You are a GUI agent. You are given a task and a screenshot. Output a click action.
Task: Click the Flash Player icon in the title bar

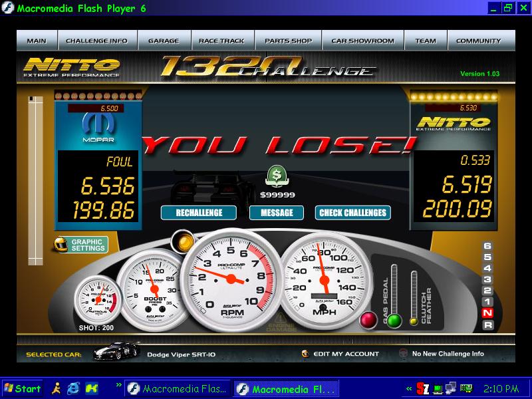[8, 7]
